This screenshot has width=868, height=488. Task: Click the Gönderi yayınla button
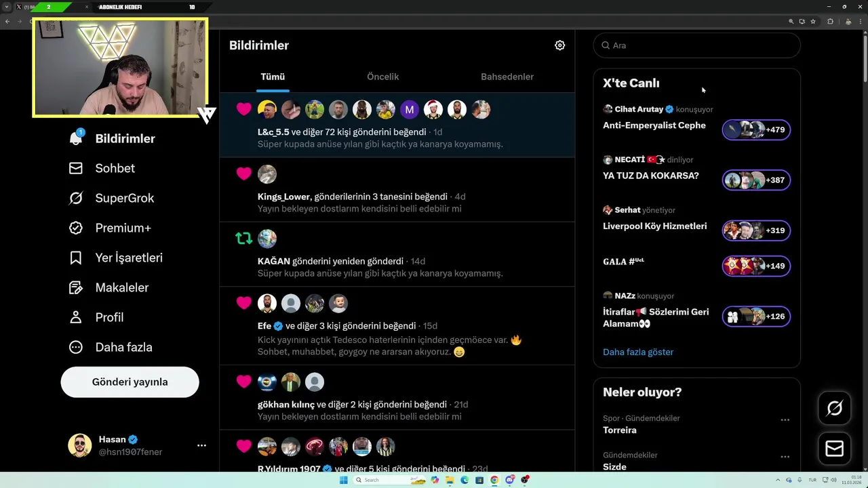coord(130,382)
